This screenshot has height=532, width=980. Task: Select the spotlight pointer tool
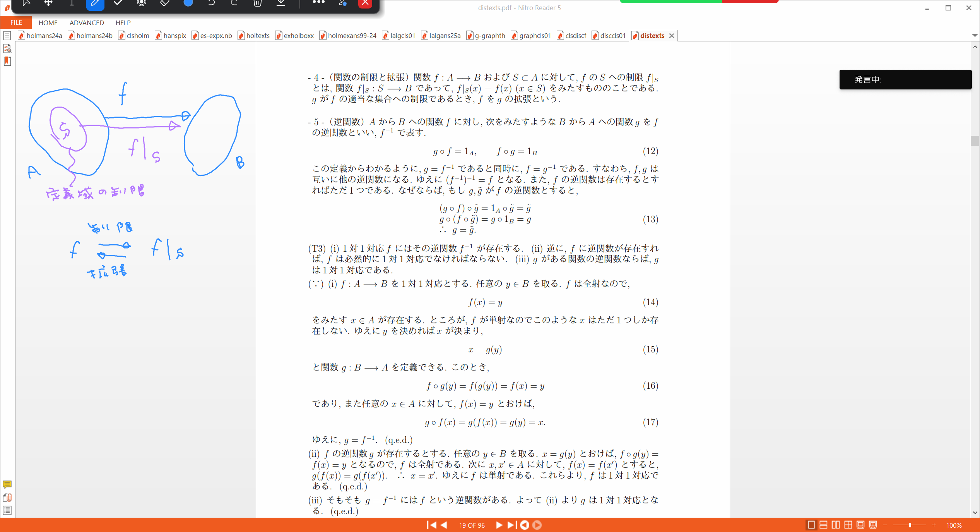point(142,3)
